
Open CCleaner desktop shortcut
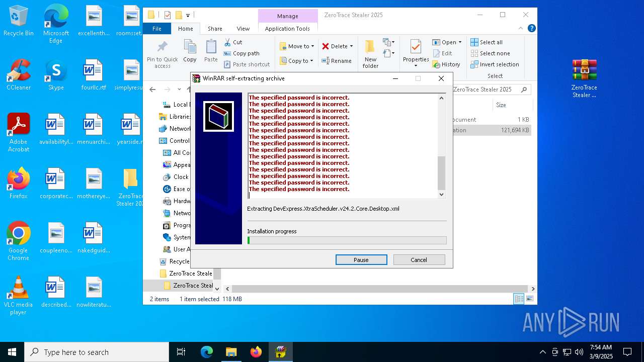pyautogui.click(x=19, y=75)
